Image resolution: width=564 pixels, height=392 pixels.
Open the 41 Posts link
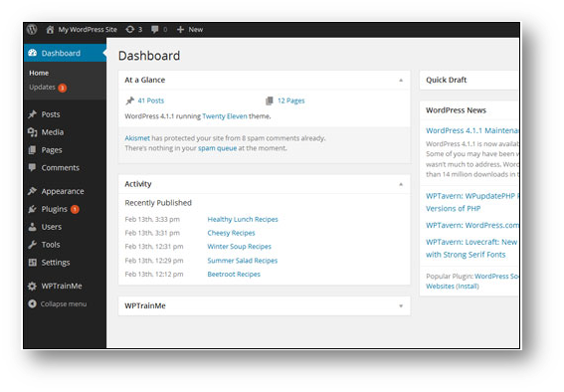pyautogui.click(x=151, y=100)
